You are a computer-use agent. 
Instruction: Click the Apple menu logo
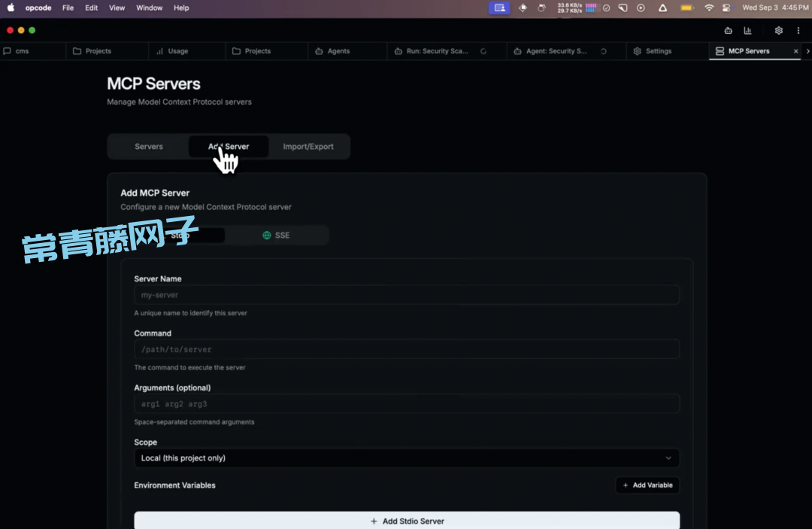pyautogui.click(x=11, y=8)
